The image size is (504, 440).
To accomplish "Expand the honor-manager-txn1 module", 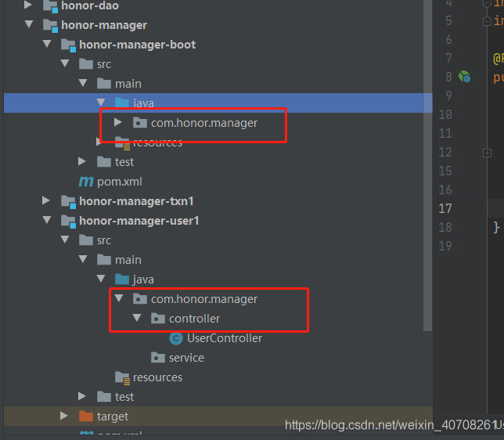I will (46, 201).
